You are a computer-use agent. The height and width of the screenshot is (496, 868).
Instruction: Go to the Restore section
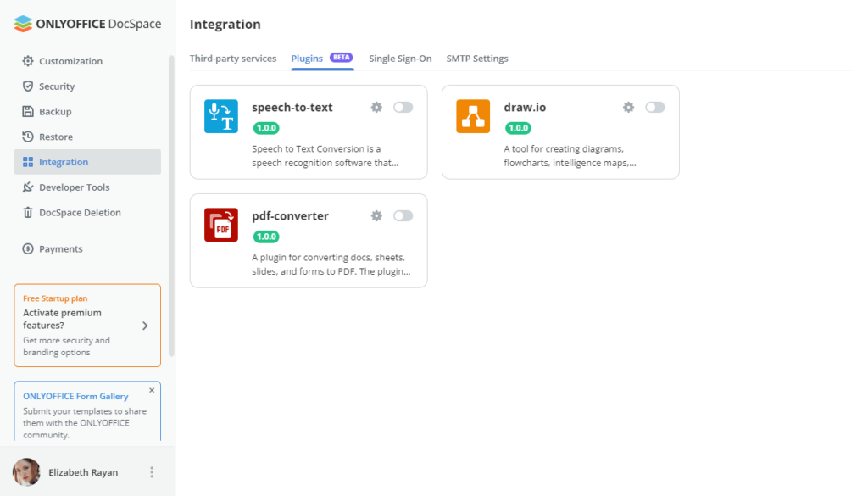tap(58, 136)
